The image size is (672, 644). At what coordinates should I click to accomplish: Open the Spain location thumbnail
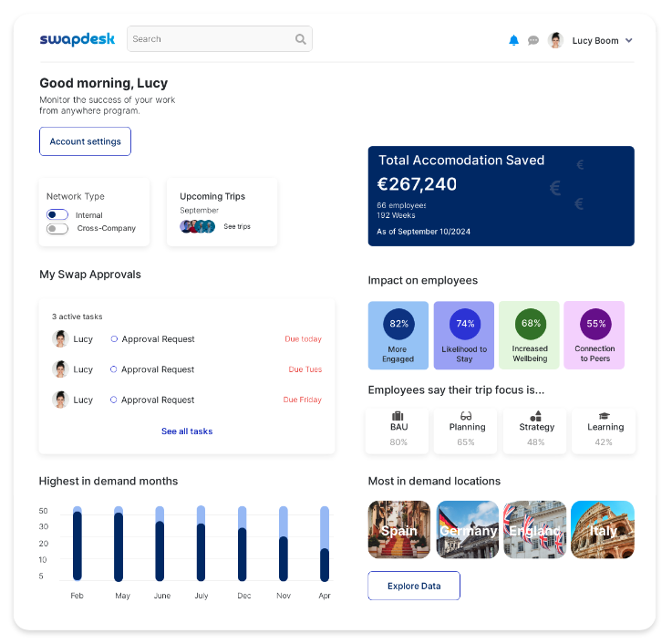(x=399, y=529)
